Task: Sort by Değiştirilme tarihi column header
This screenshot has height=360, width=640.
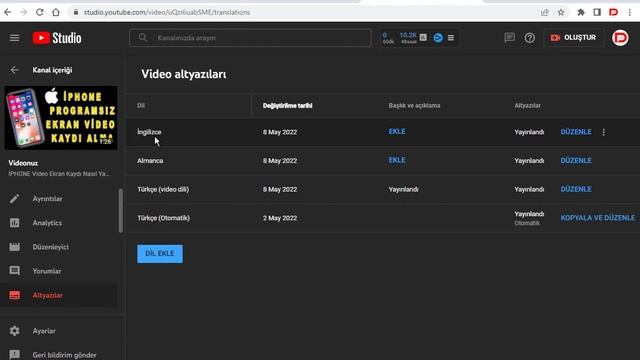Action: tap(287, 106)
